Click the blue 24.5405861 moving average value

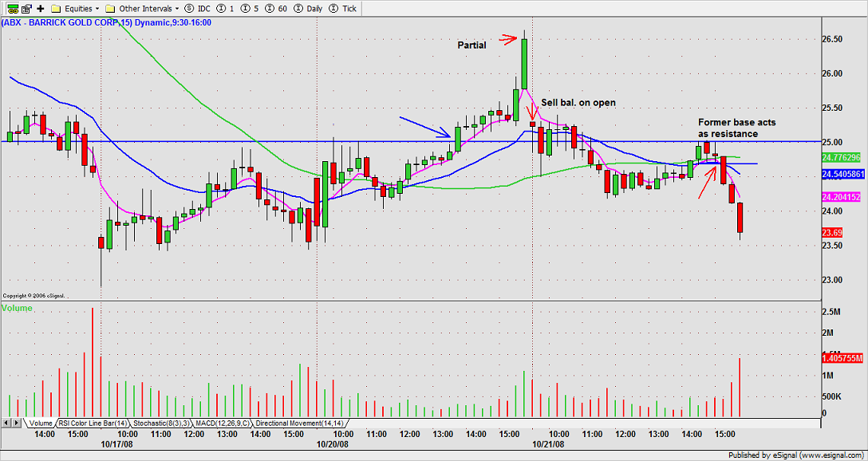click(843, 173)
